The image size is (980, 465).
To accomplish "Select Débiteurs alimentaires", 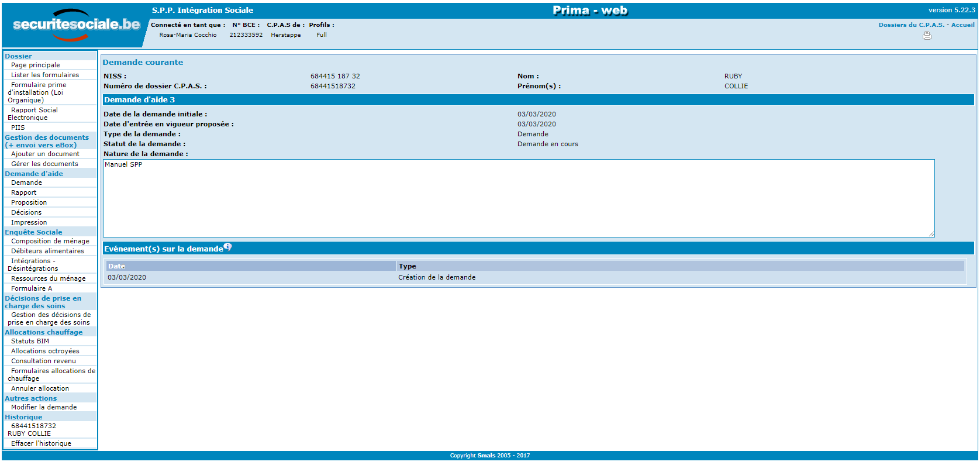I will [47, 251].
